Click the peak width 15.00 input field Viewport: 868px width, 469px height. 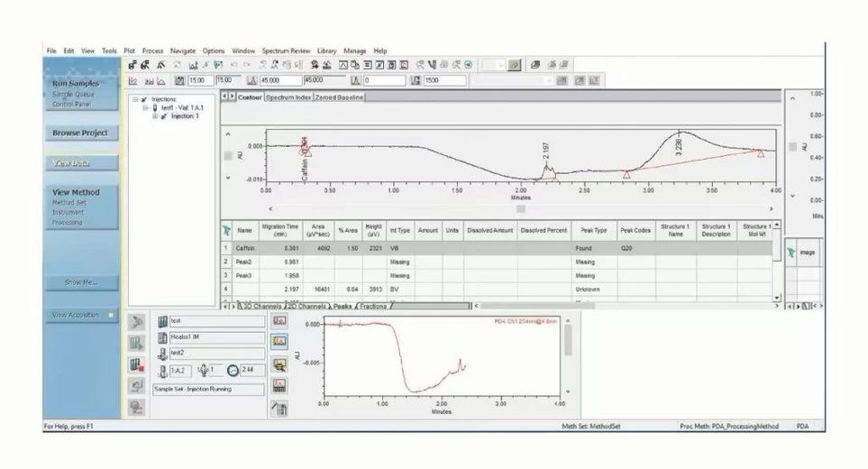200,81
